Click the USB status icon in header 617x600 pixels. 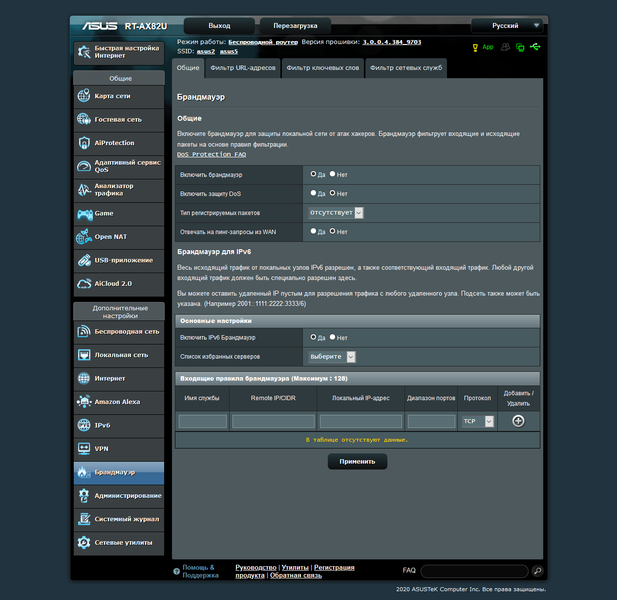pyautogui.click(x=535, y=47)
